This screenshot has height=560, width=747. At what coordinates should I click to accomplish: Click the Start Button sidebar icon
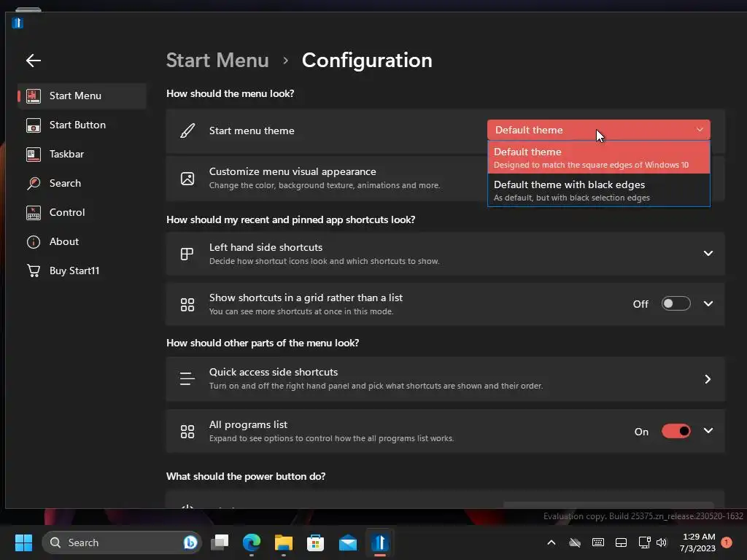coord(34,125)
